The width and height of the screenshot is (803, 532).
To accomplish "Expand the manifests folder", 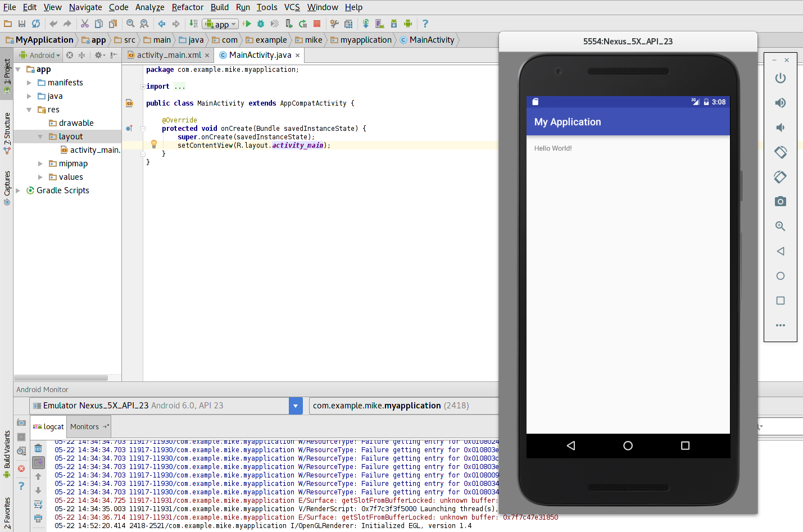I will pos(29,83).
